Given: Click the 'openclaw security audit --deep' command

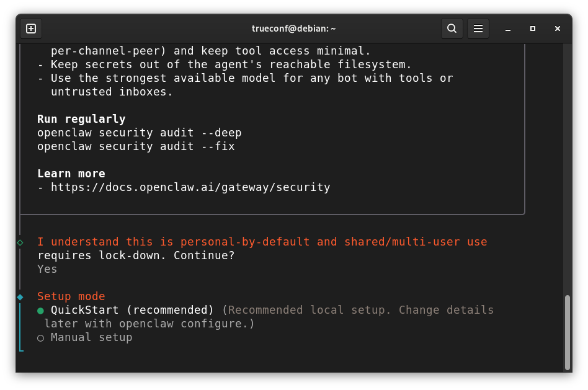Looking at the screenshot, I should (140, 133).
